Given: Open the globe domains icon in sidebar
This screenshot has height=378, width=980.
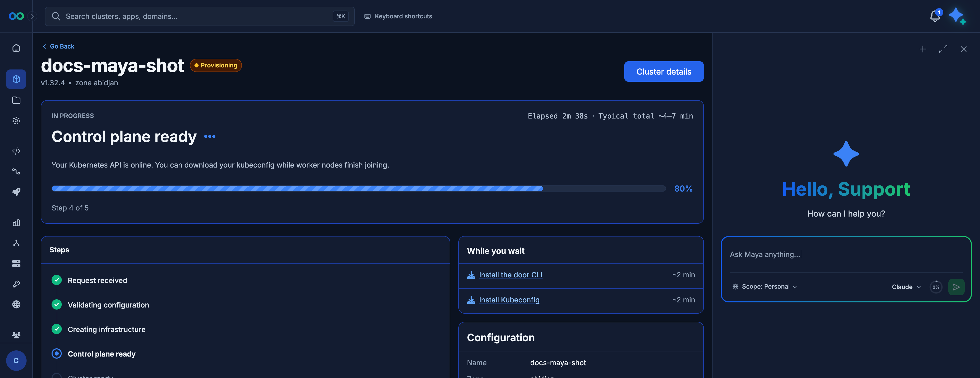Looking at the screenshot, I should [x=16, y=304].
